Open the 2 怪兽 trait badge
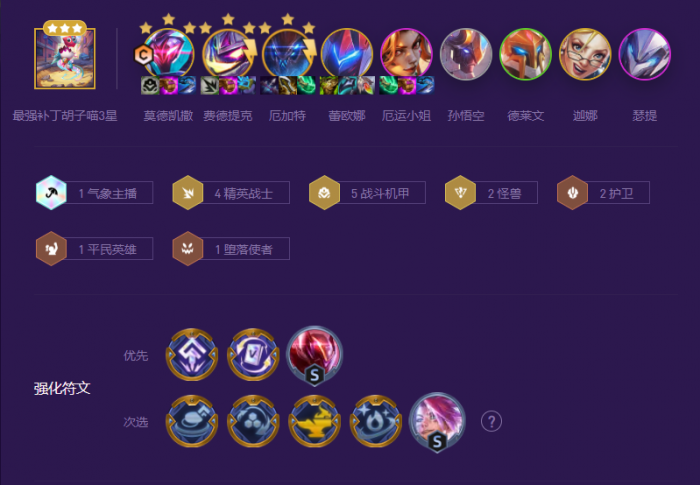The height and width of the screenshot is (485, 700). pos(492,192)
